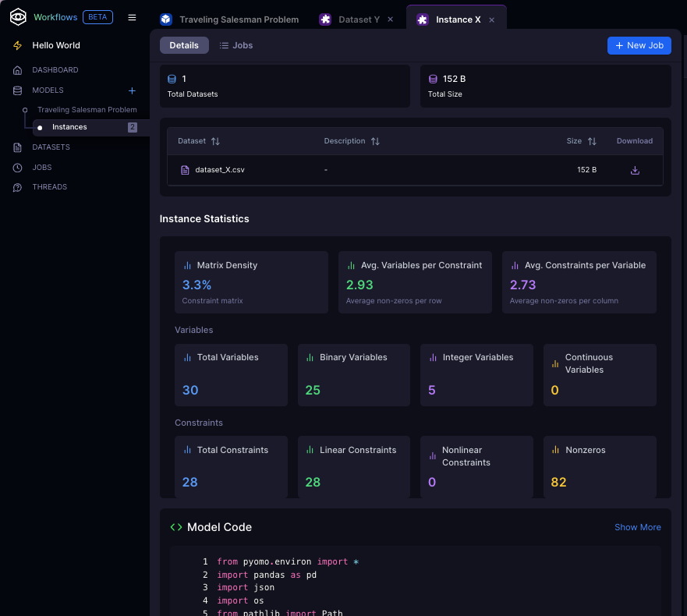Click the hamburger menu icon beside BETA
The height and width of the screenshot is (616, 687).
[132, 17]
